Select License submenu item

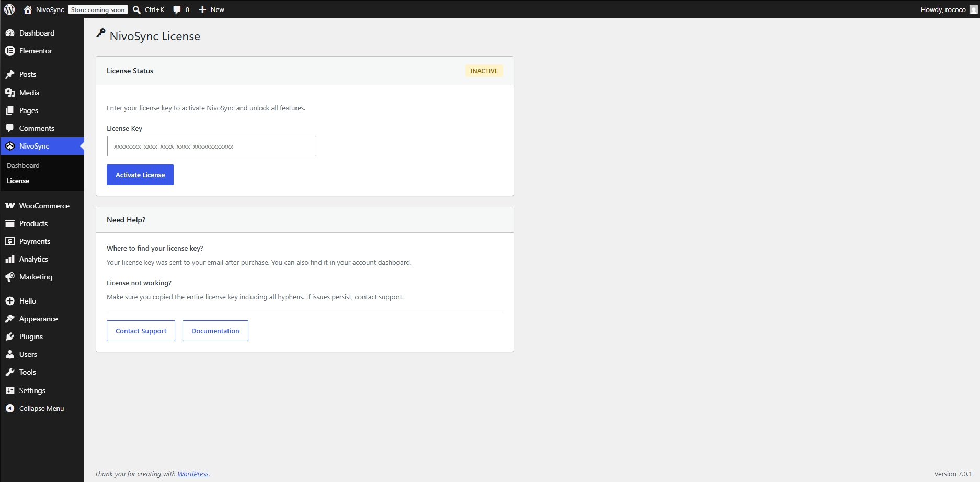click(x=18, y=181)
